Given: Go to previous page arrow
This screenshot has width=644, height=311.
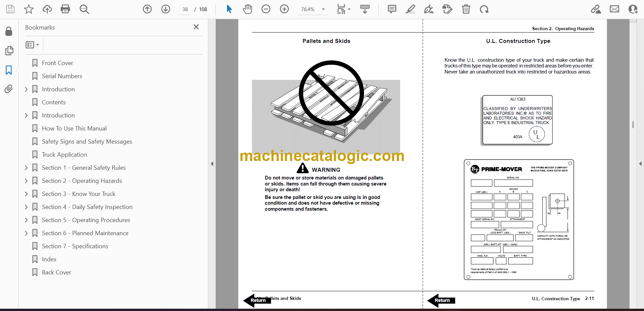Looking at the screenshot, I should tap(147, 9).
